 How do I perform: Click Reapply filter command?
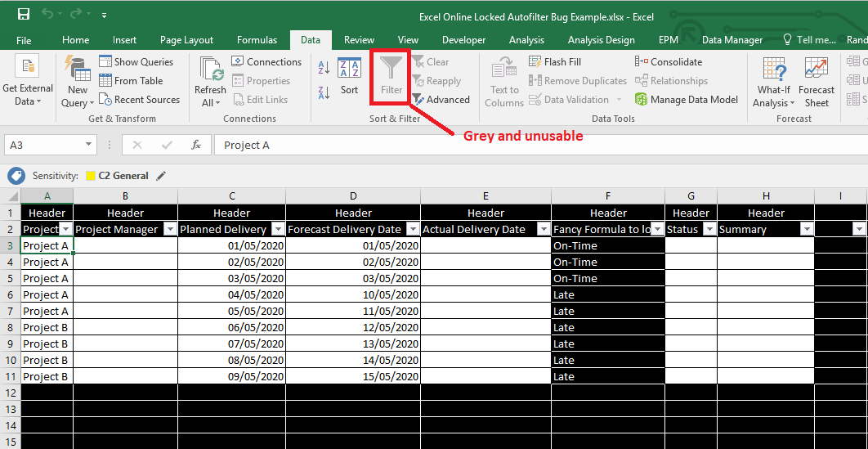click(x=436, y=81)
